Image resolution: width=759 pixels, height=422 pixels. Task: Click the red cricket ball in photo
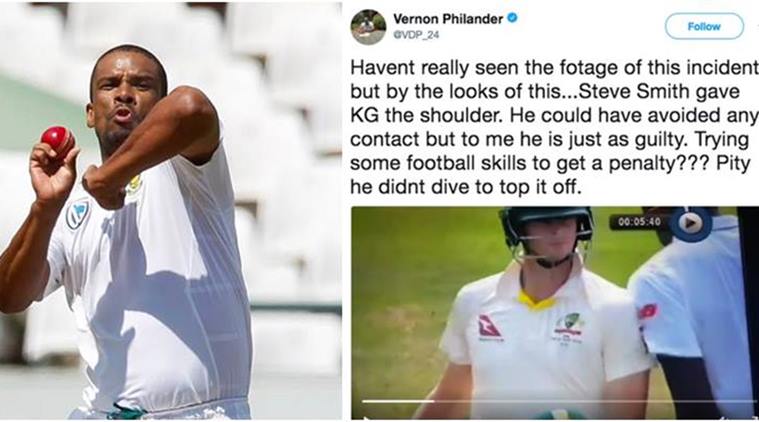coord(57,139)
